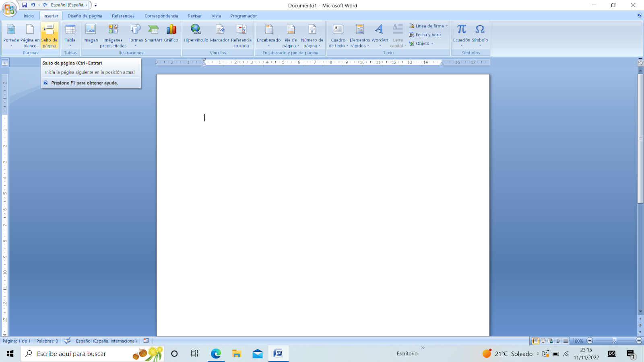Image resolution: width=644 pixels, height=362 pixels.
Task: Click the spelling check status icon
Action: pyautogui.click(x=67, y=341)
